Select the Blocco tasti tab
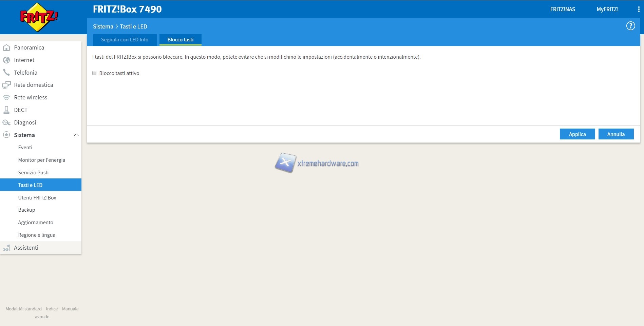 pos(180,40)
